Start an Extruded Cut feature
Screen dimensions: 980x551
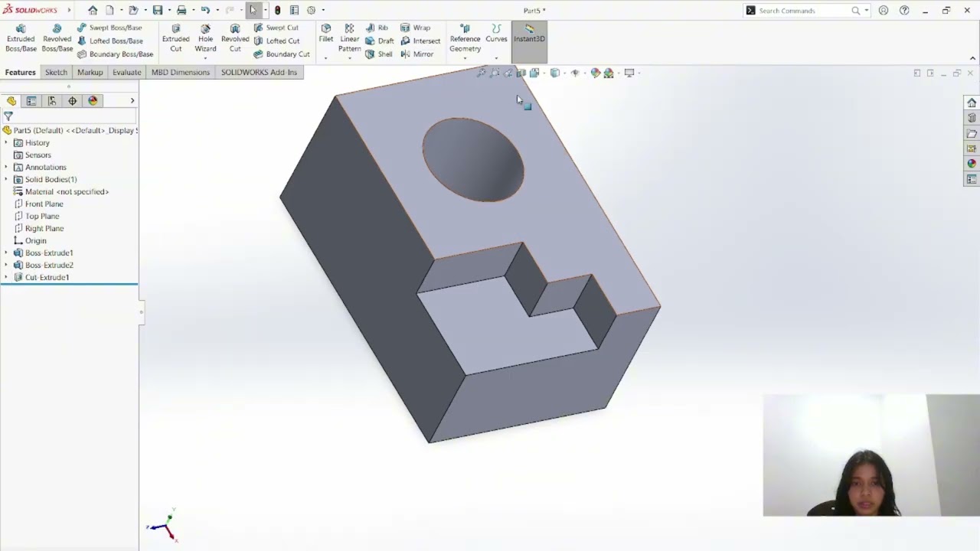coord(175,38)
